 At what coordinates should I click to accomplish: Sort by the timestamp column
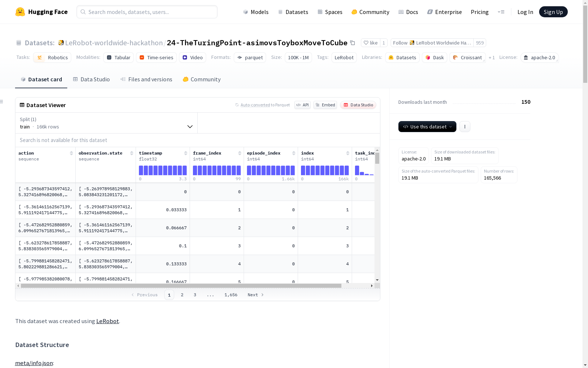[186, 153]
